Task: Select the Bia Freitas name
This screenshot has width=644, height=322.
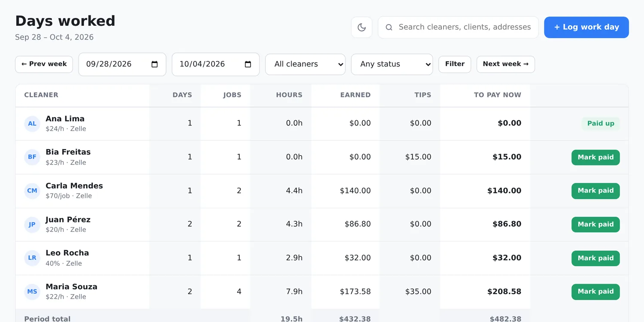Action: pyautogui.click(x=68, y=152)
